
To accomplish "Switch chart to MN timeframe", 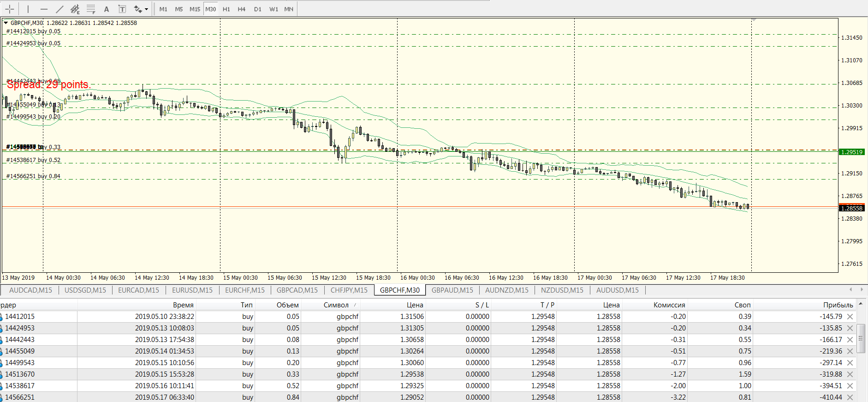I will click(289, 9).
